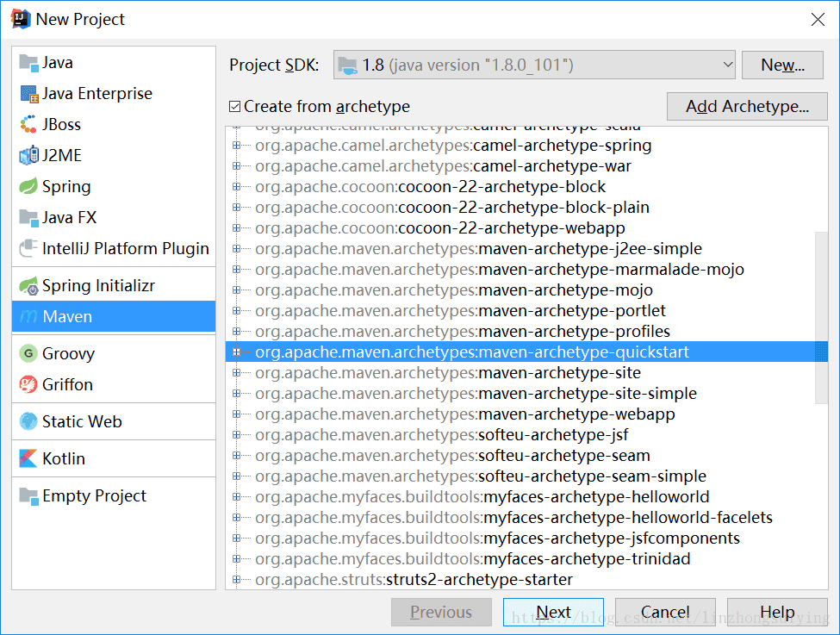Expand the camel-archetype-war node
Image resolution: width=840 pixels, height=635 pixels.
[x=236, y=166]
